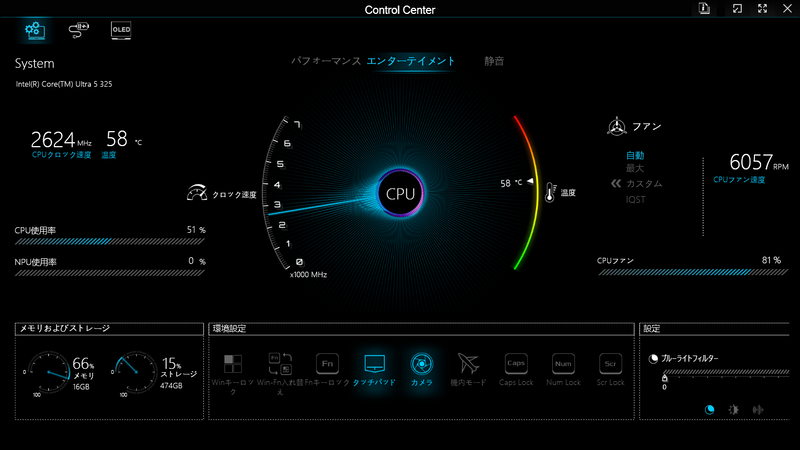
Task: Click the 温度 thermometer icon
Action: pos(550,192)
